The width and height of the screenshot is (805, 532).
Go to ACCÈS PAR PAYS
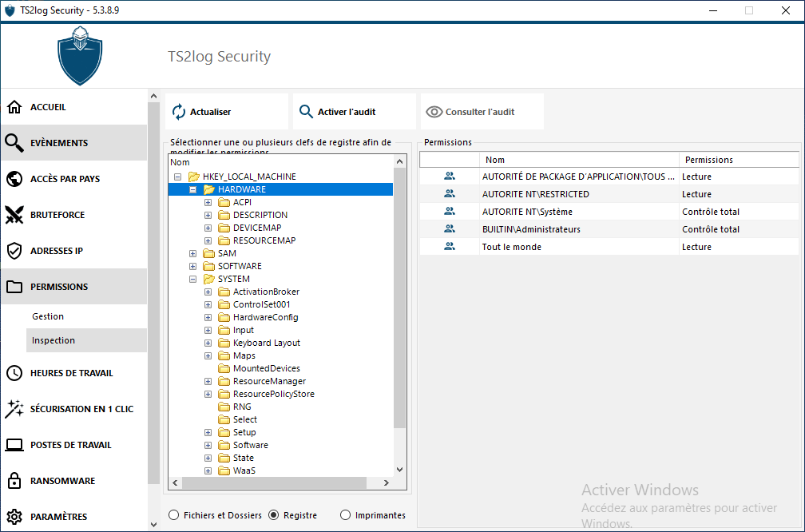coord(74,179)
